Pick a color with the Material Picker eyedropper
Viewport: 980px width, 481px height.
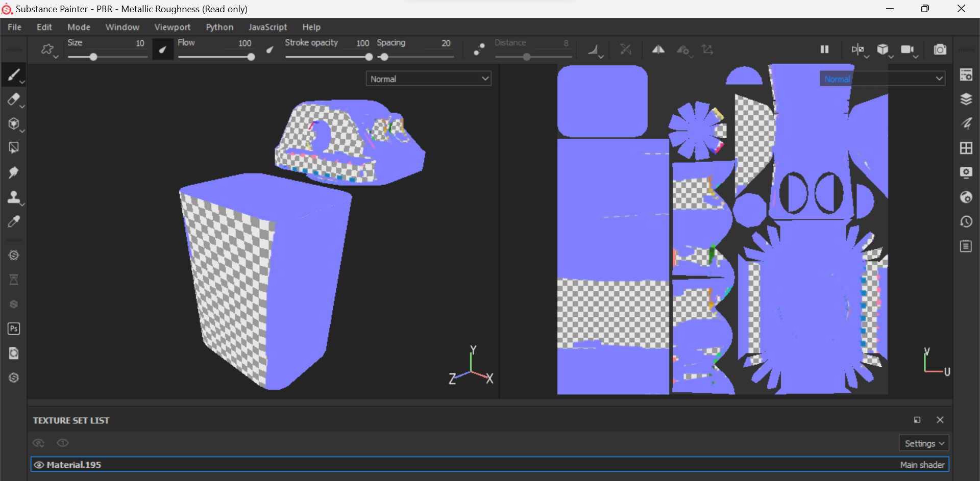(x=14, y=221)
